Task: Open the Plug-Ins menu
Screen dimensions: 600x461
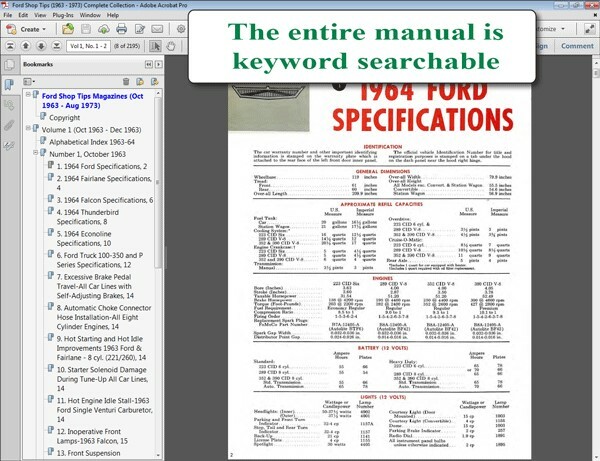Action: click(63, 15)
